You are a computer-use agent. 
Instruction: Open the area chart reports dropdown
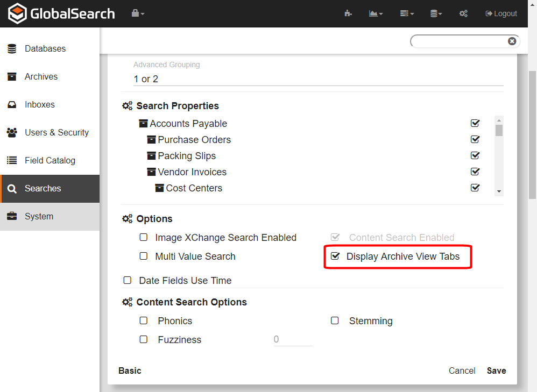click(376, 13)
